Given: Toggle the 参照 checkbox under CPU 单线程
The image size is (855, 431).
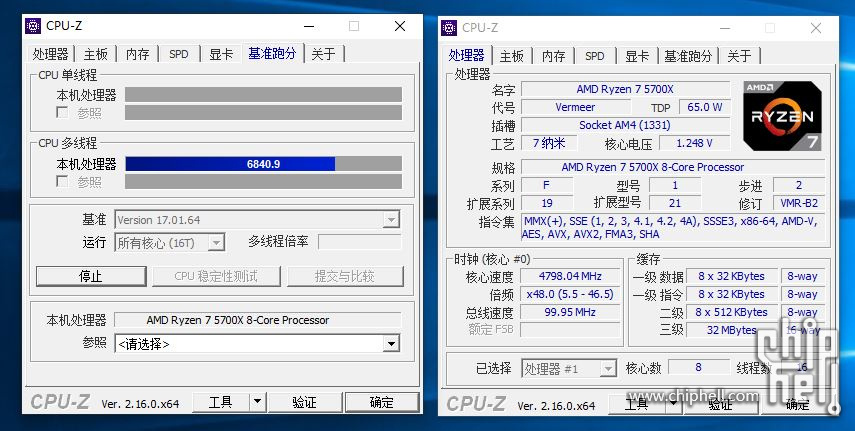Looking at the screenshot, I should (63, 112).
